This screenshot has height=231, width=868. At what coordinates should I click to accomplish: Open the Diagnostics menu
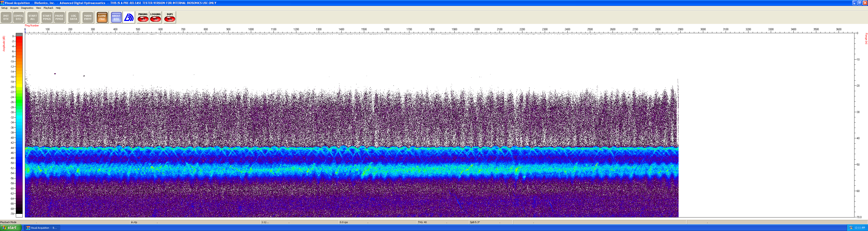[27, 8]
